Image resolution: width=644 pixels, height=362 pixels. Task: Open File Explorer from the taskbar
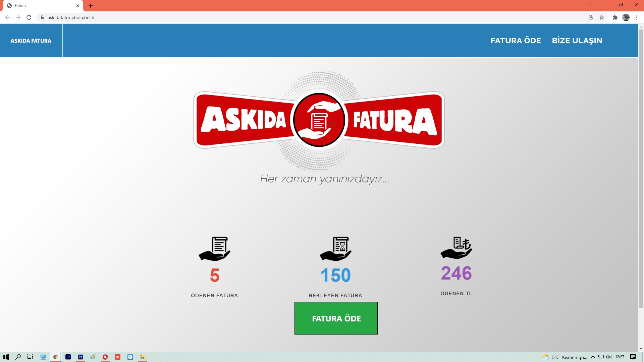coord(143,357)
